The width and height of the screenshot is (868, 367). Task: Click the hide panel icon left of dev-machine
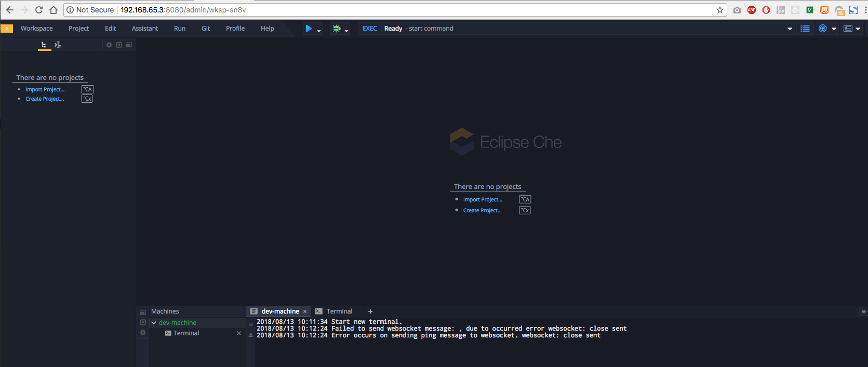(143, 322)
